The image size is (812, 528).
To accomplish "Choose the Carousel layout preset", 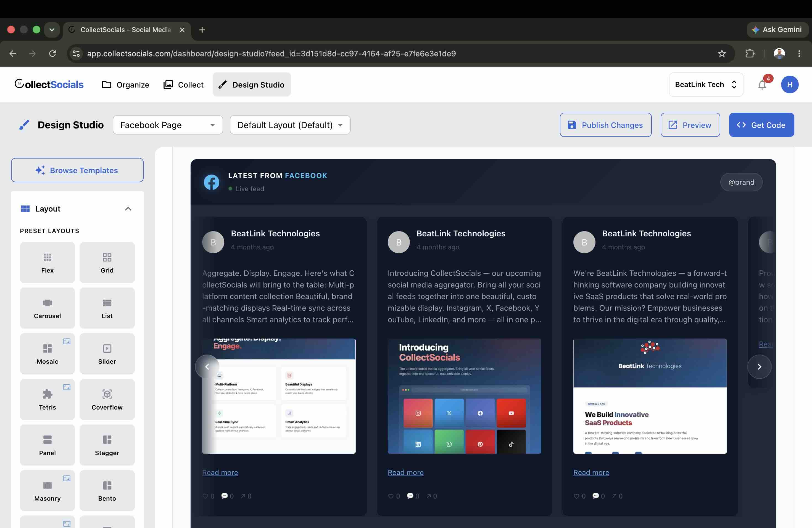I will 48,308.
